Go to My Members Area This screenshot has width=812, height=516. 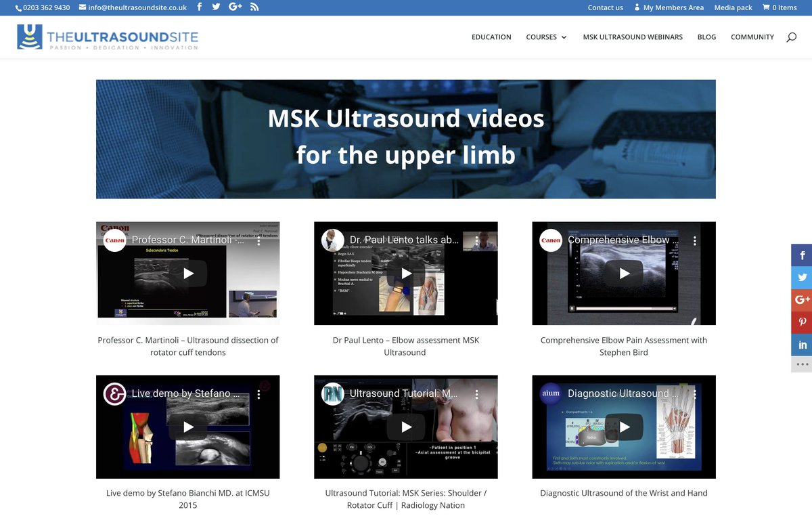pyautogui.click(x=669, y=7)
